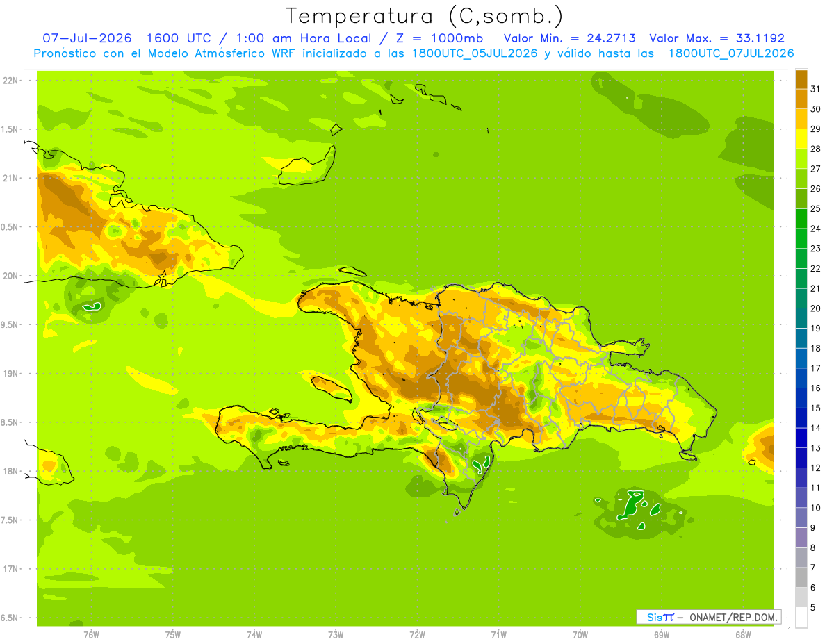The height and width of the screenshot is (644, 834).
Task: Pick the legend swatch between 21 and 22
Action: pos(802,279)
